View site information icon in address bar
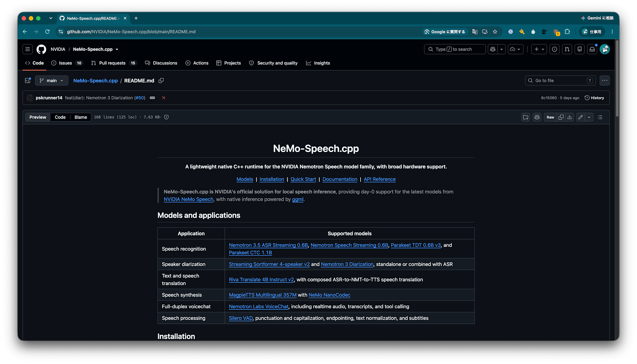Viewport: 637px width, 364px height. point(61,32)
